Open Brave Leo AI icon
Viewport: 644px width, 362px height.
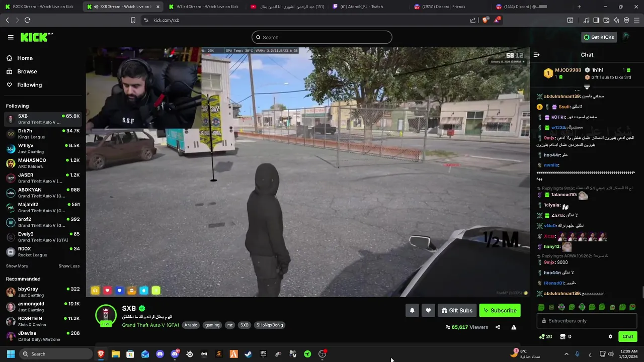pyautogui.click(x=616, y=20)
